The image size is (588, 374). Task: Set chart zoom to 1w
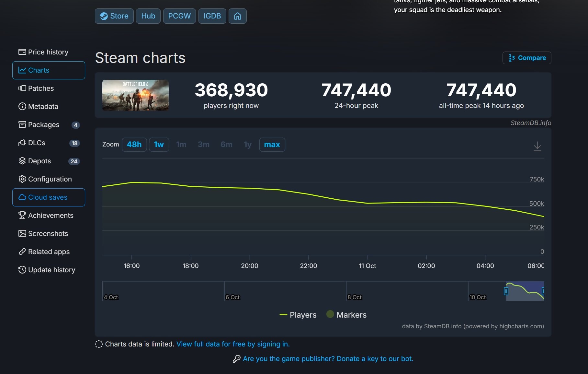coord(159,145)
